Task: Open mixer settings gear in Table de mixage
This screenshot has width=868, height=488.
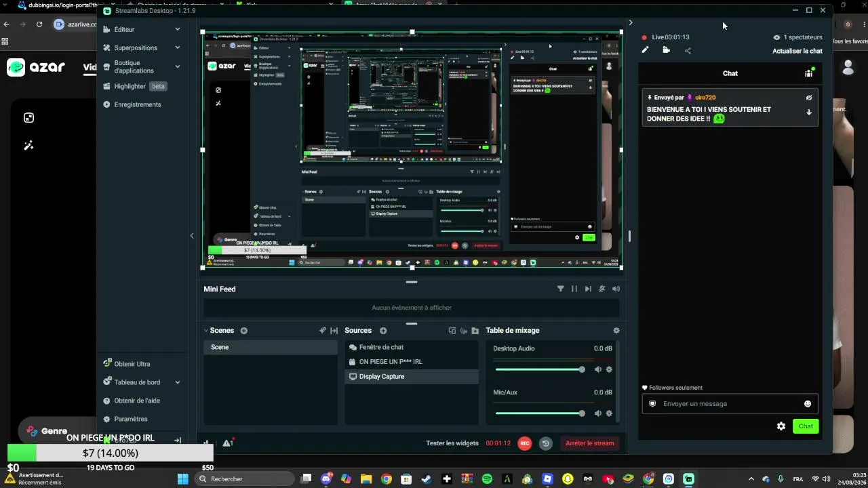Action: click(616, 331)
